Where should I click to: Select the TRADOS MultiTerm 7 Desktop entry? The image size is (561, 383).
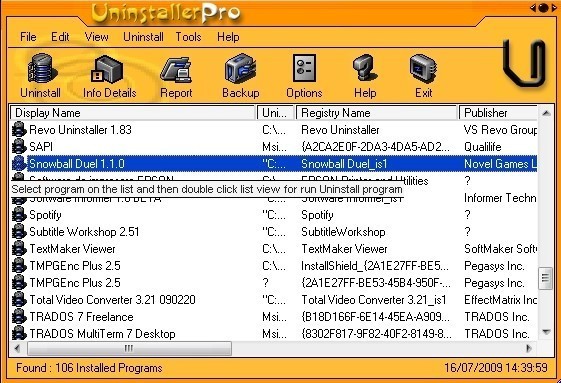coord(274,334)
